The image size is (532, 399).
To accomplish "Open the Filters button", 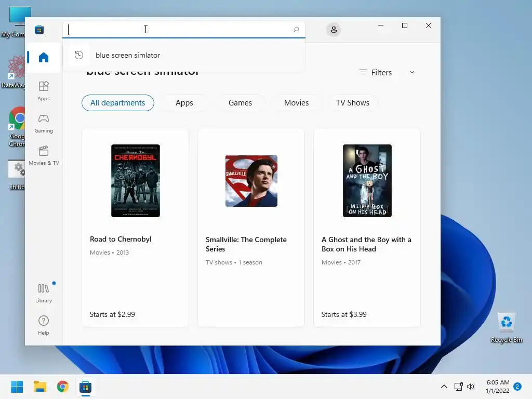I will pos(376,72).
